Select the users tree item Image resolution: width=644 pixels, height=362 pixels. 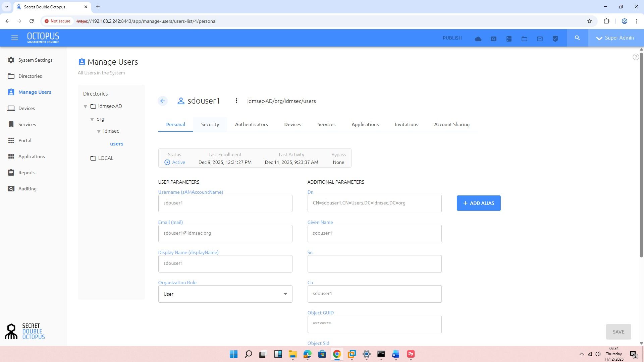click(x=116, y=144)
